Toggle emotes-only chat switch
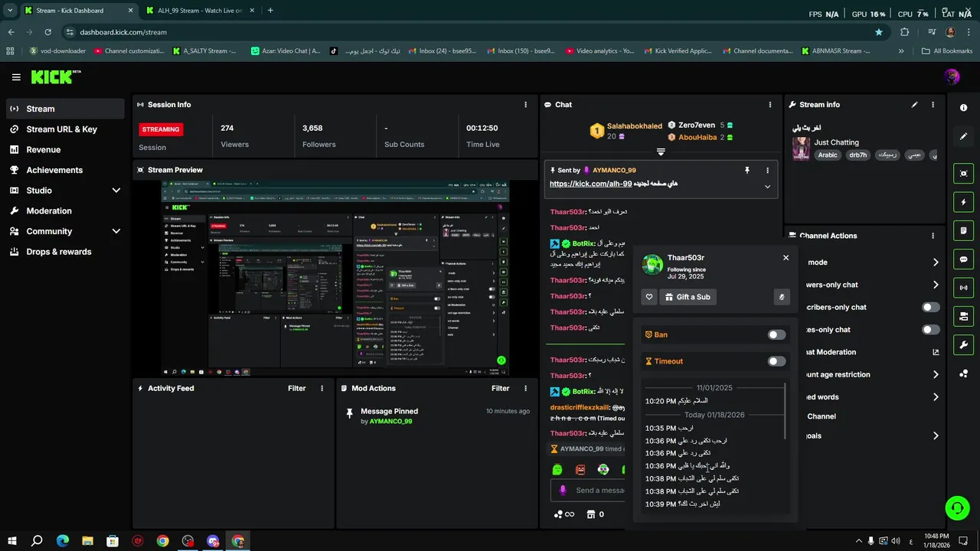The image size is (980, 551). point(931,330)
